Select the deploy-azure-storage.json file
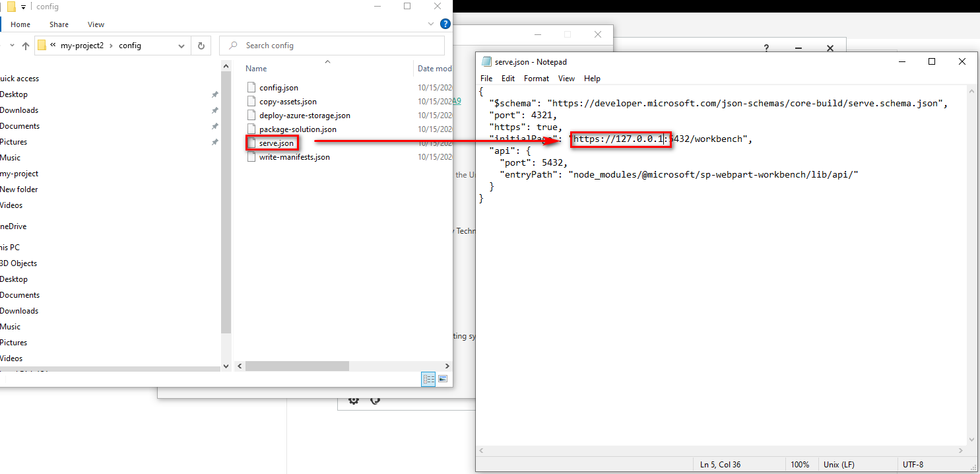The width and height of the screenshot is (980, 474). (305, 116)
